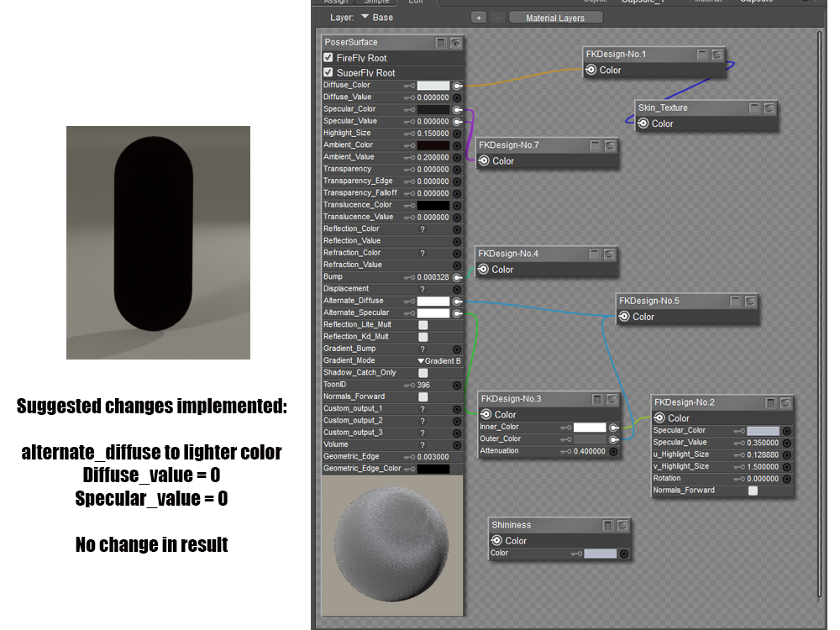
Task: Edit Bump 0.000328 value
Action: (433, 277)
